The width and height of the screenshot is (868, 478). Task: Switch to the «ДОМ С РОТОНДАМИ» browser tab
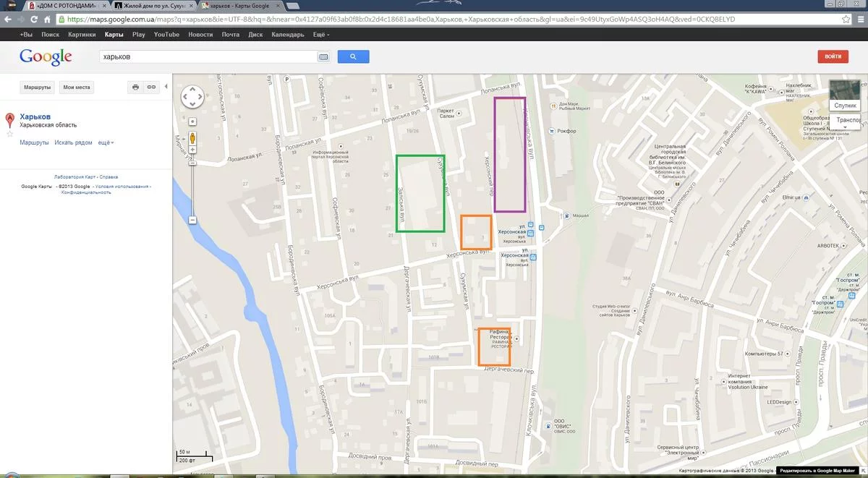65,5
